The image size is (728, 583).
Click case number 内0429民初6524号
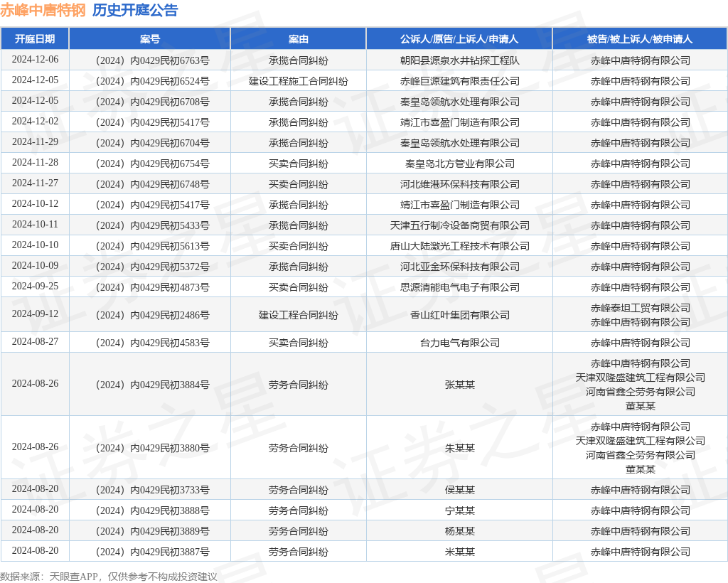(x=153, y=81)
